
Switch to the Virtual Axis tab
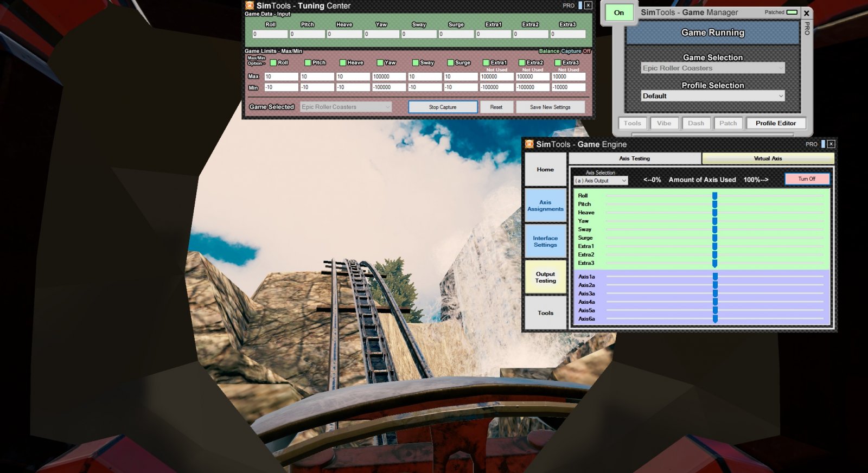[768, 158]
